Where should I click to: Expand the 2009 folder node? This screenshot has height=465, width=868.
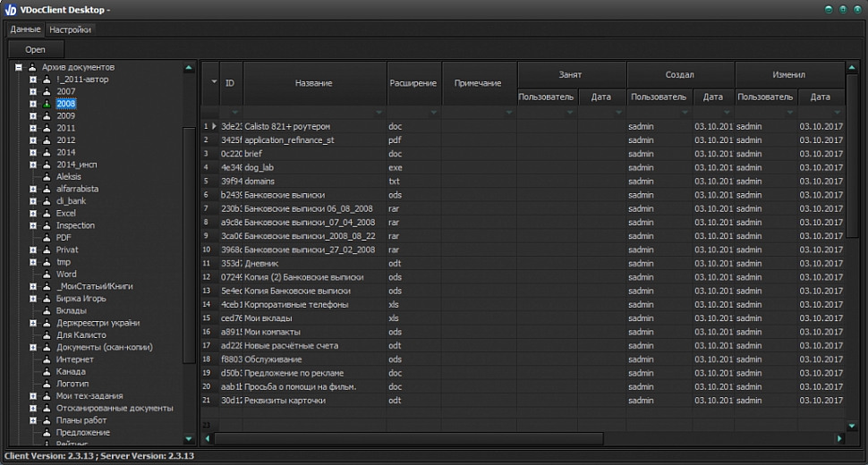click(32, 116)
